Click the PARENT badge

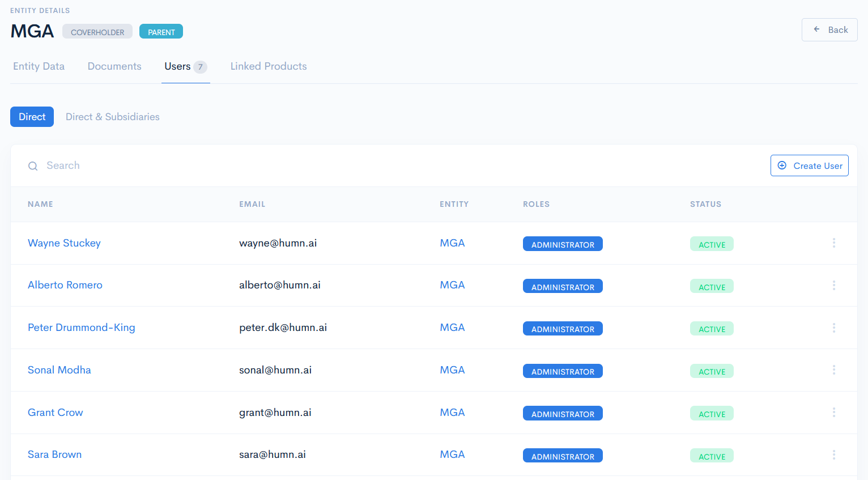click(x=161, y=31)
